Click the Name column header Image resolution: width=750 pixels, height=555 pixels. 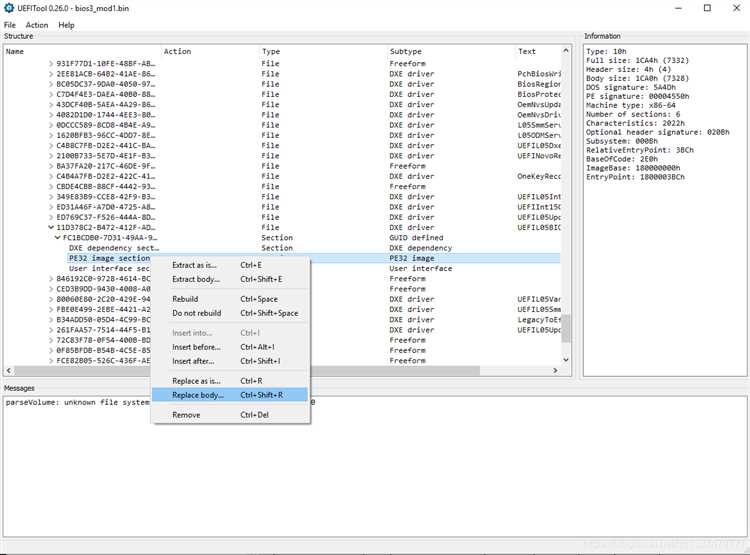[82, 51]
